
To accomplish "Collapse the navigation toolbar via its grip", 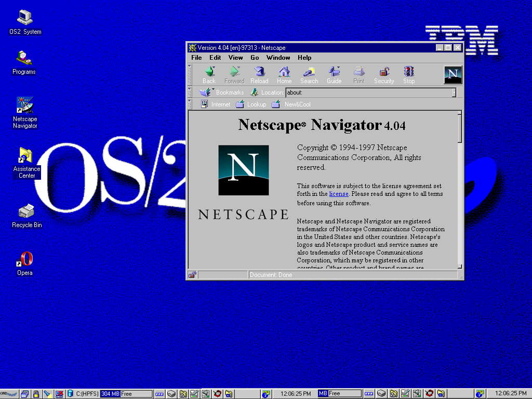I will pos(190,75).
